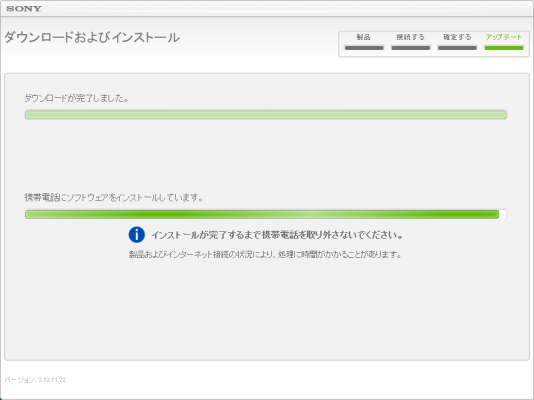The image size is (534, 400).
Task: Click the completed download progress bar
Action: click(x=266, y=115)
